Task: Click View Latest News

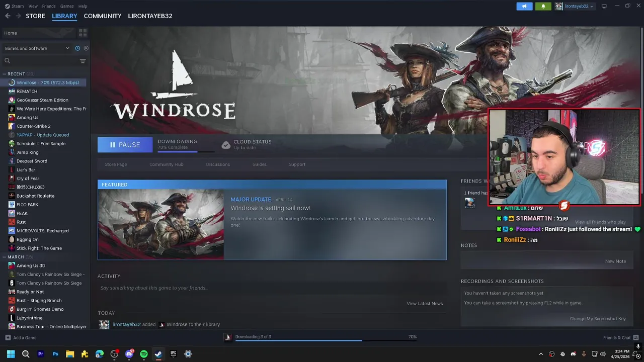Action: (425, 303)
